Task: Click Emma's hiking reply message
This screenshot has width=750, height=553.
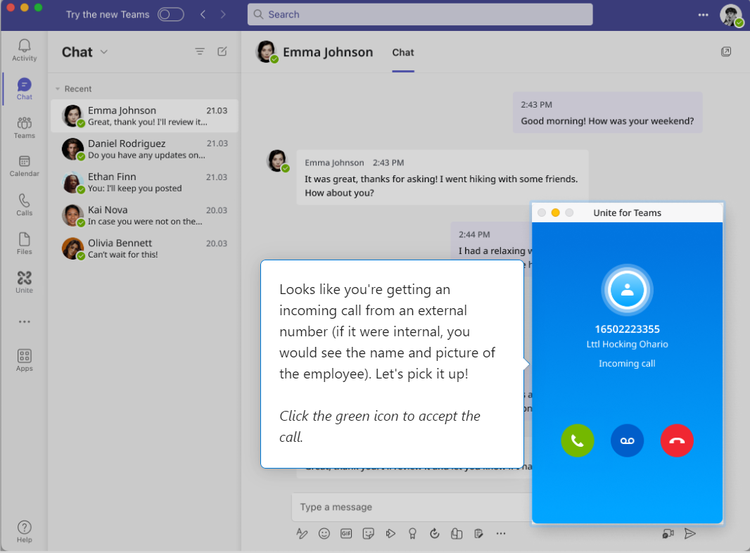Action: click(442, 178)
